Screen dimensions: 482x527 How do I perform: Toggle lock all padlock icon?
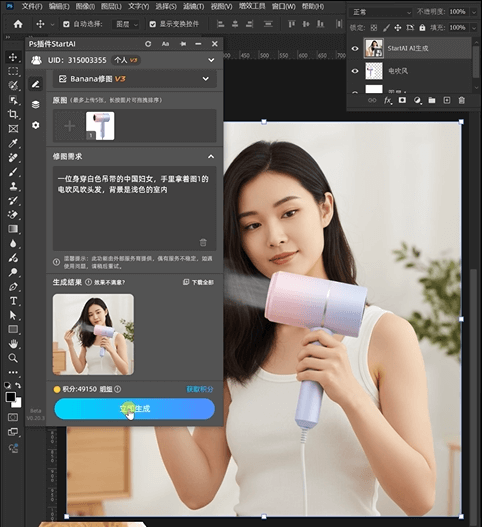(422, 28)
